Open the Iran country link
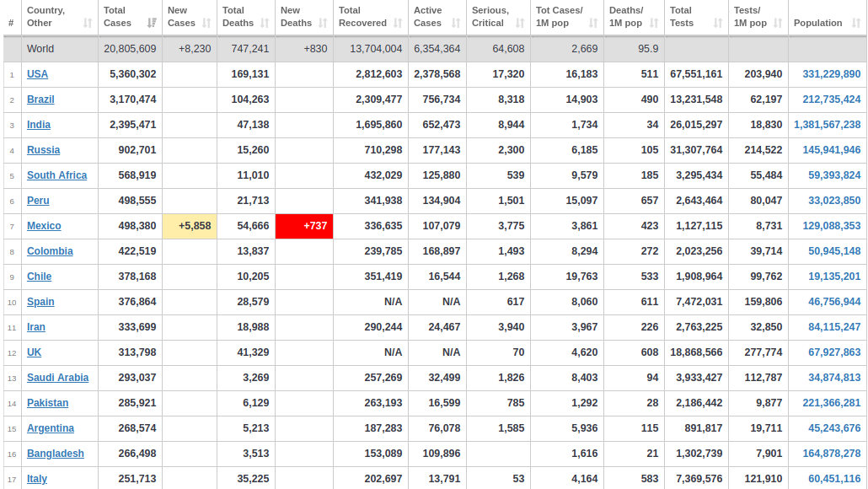 pos(36,327)
